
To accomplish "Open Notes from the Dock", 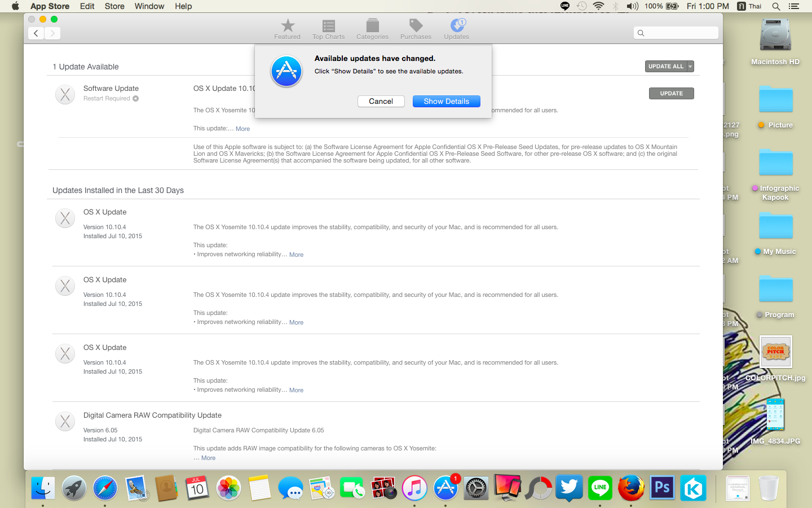I will 260,488.
